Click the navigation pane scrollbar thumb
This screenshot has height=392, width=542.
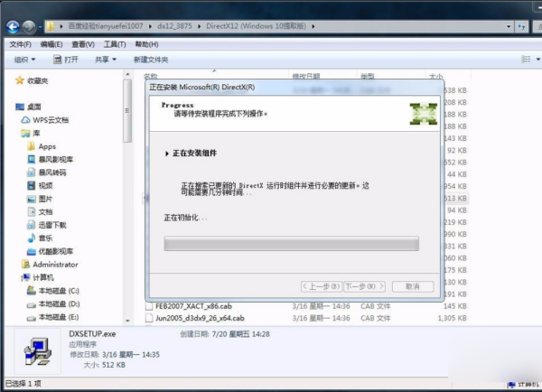pos(127,110)
